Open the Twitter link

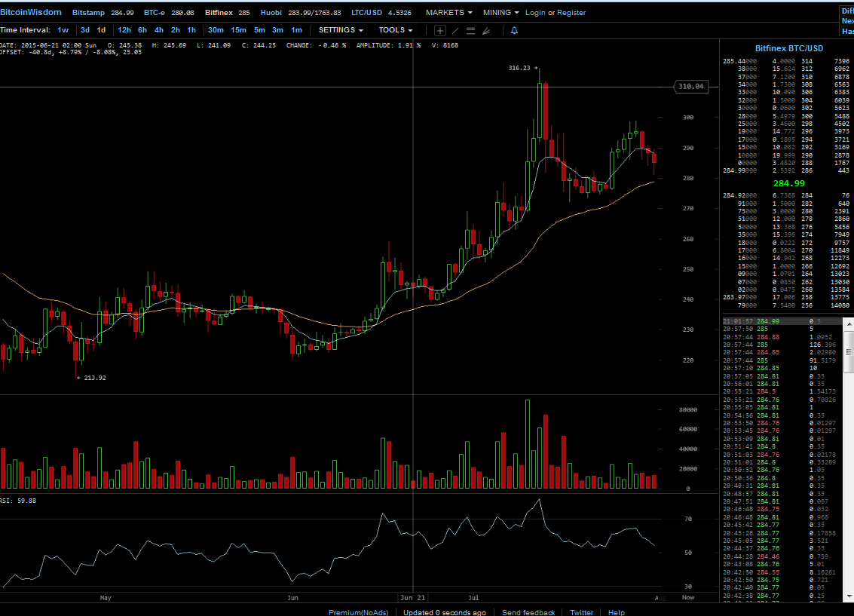point(582,612)
